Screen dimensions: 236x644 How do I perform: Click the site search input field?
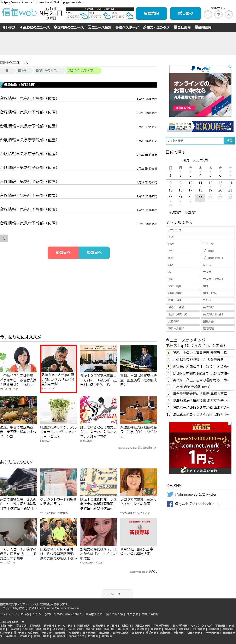pyautogui.click(x=195, y=141)
